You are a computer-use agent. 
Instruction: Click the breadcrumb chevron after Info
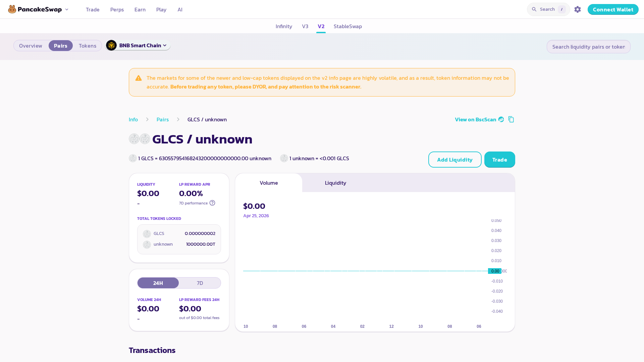click(x=147, y=119)
